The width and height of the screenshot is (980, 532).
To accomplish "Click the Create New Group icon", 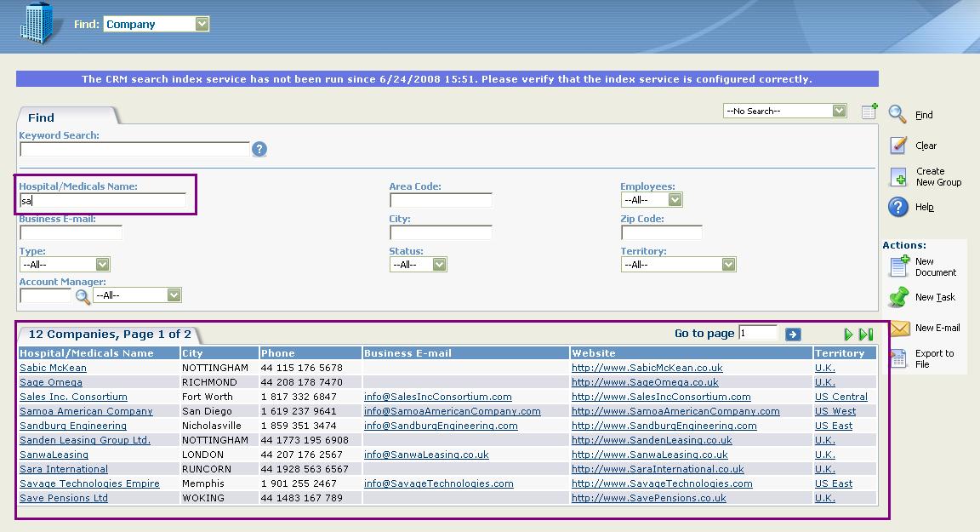I will pos(898,177).
